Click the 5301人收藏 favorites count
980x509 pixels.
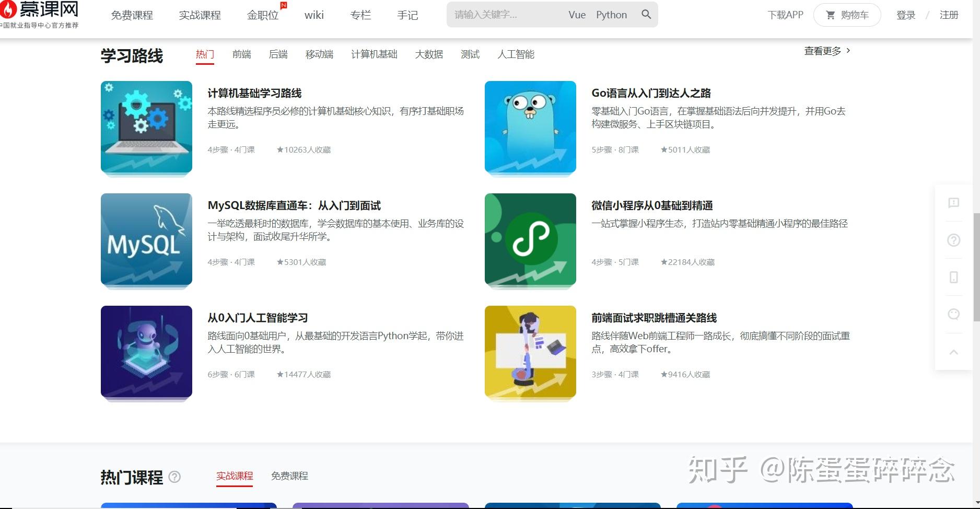(301, 262)
